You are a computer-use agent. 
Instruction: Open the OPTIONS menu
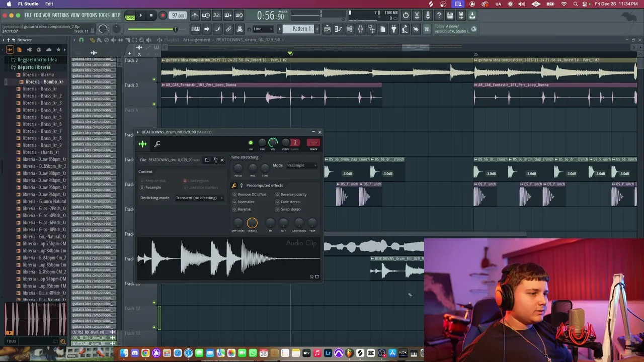89,16
